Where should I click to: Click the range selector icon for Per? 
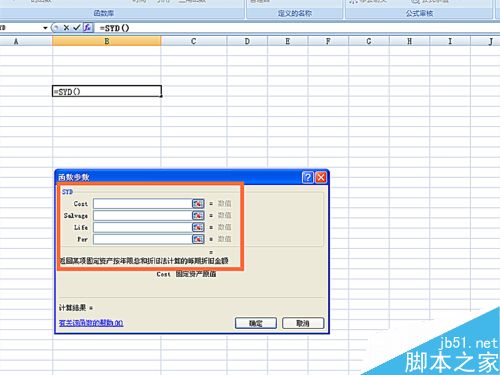[198, 239]
